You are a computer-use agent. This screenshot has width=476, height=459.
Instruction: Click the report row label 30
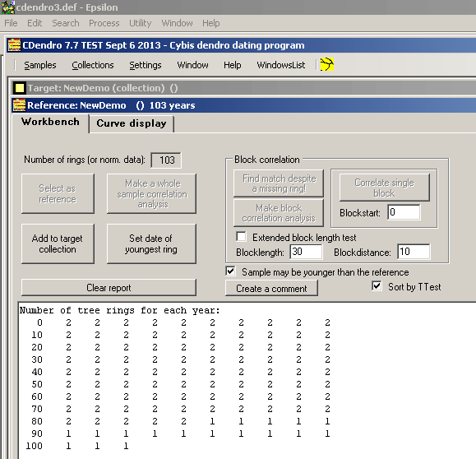click(37, 359)
